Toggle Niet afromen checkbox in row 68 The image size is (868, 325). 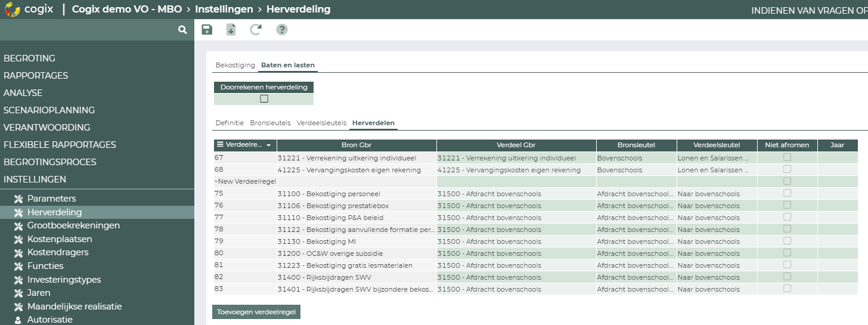pyautogui.click(x=787, y=169)
